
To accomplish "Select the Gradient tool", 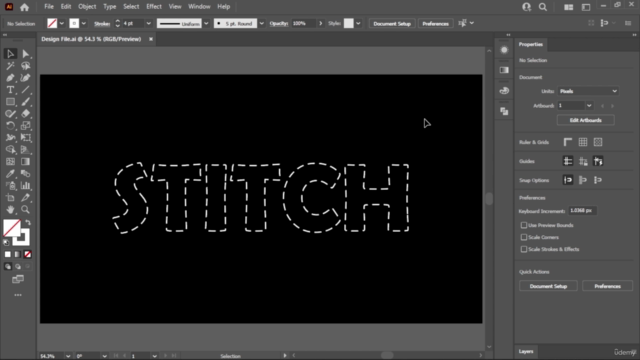I will [25, 162].
